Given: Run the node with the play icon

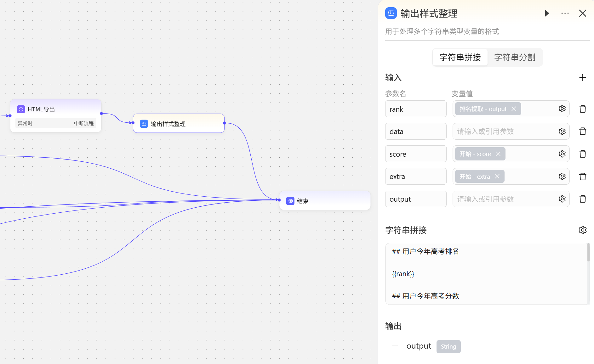Looking at the screenshot, I should tap(547, 13).
